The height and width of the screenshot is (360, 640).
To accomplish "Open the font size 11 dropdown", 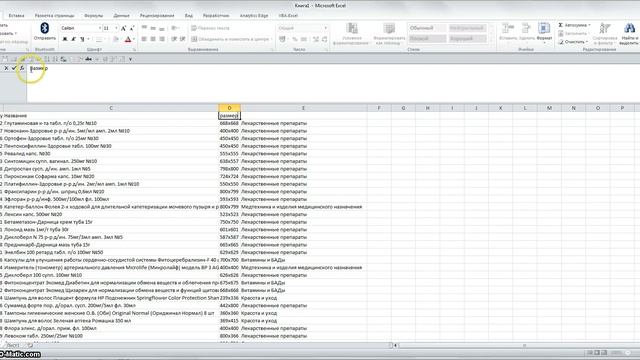I will click(x=116, y=28).
